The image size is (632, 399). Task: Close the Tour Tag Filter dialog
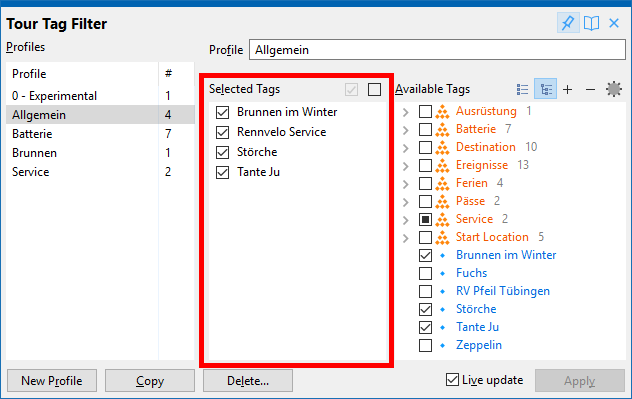pyautogui.click(x=614, y=23)
